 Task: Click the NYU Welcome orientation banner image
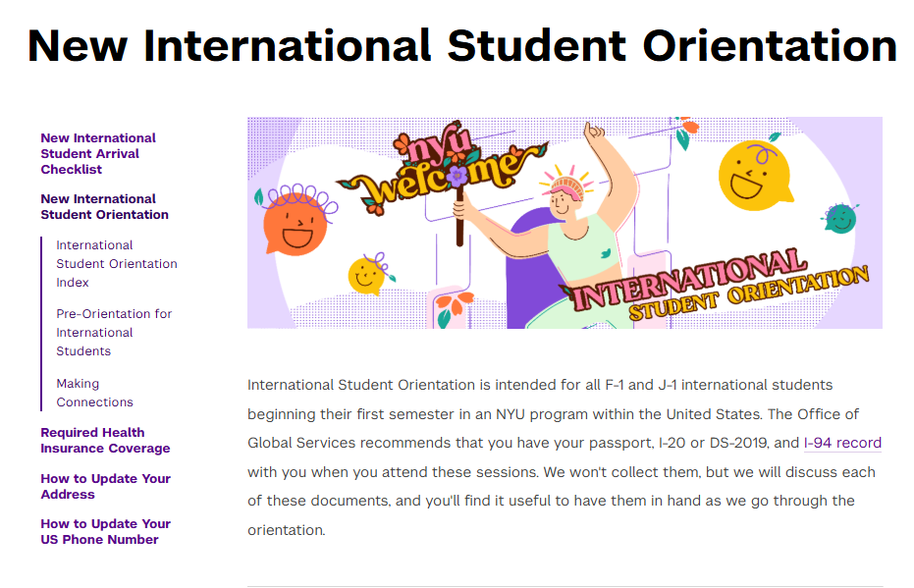tap(565, 223)
